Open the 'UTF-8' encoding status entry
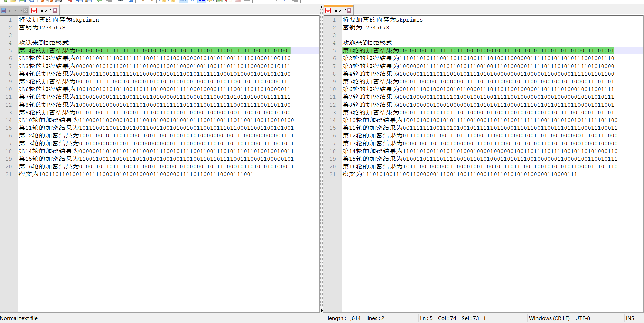This screenshot has height=323, width=644. pyautogui.click(x=583, y=318)
